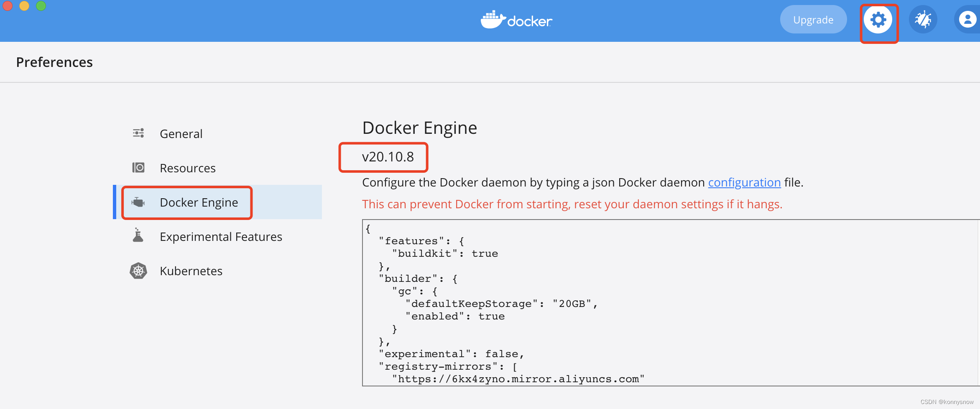The height and width of the screenshot is (409, 980).
Task: Click the Docker Engine heading
Action: (419, 128)
